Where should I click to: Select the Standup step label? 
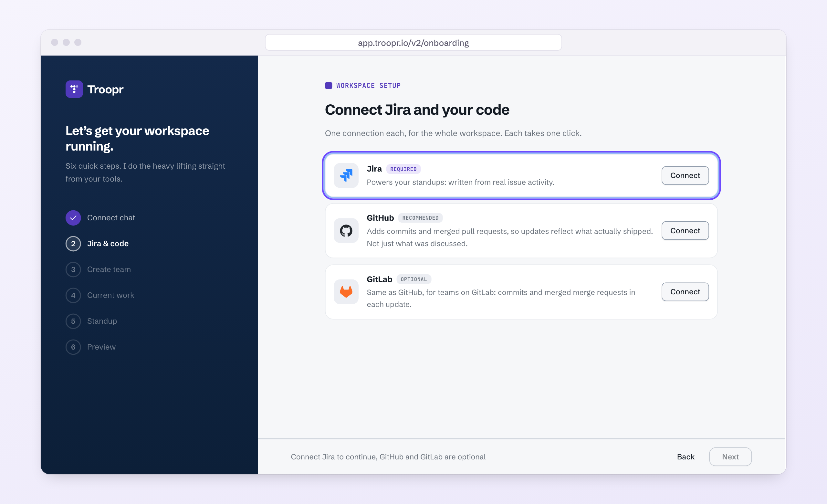pyautogui.click(x=102, y=321)
